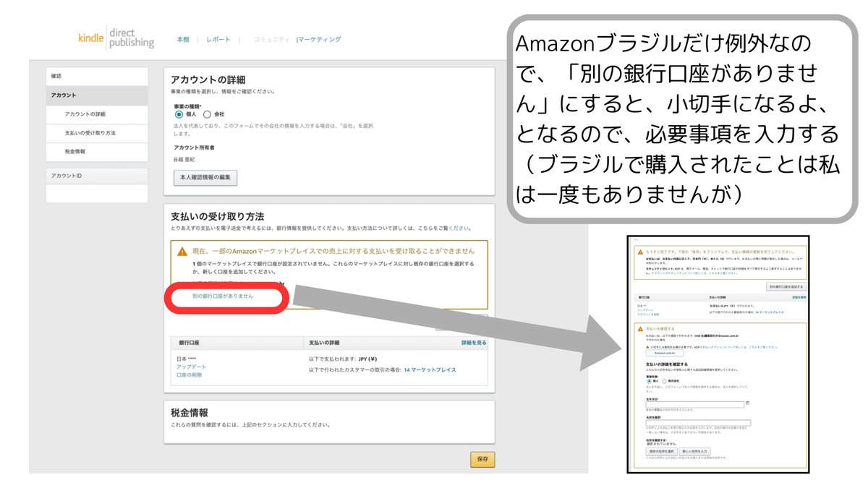Click 新しい住所を入力 button in inset
This screenshot has height=488, width=868.
point(694,451)
